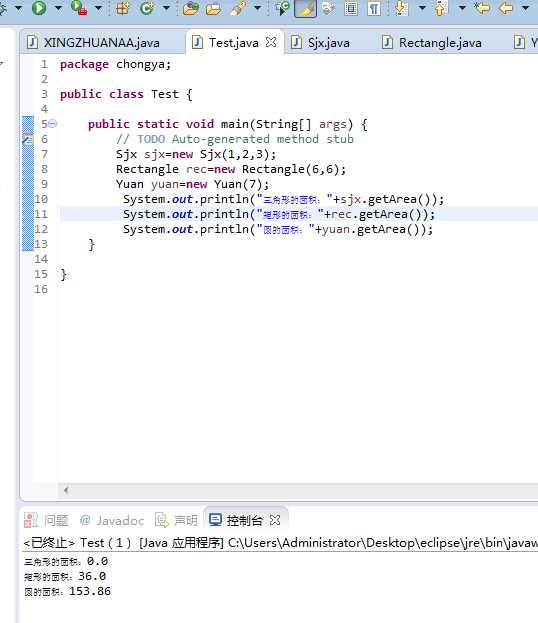The height and width of the screenshot is (623, 538).
Task: Toggle the word wrap icon
Action: (x=328, y=8)
